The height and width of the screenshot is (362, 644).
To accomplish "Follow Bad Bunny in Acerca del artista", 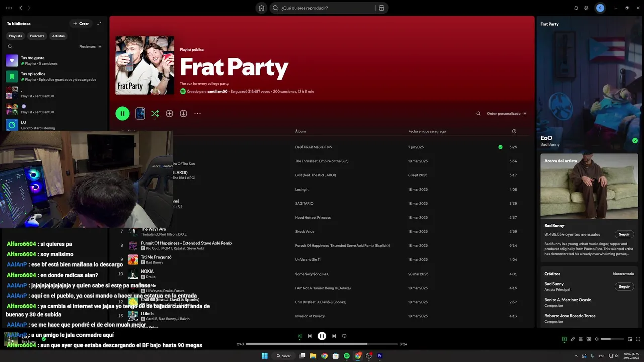I will click(x=624, y=234).
